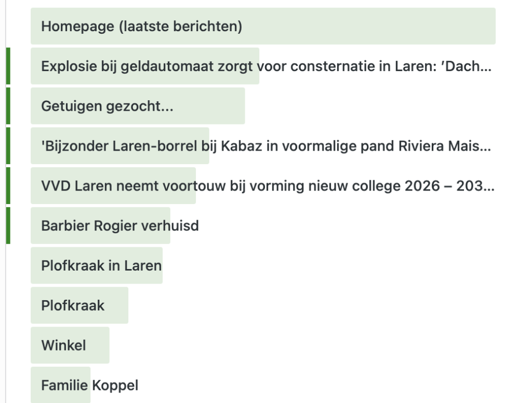Select the Plofkraak in Laren row
The image size is (532, 403).
[x=101, y=265]
